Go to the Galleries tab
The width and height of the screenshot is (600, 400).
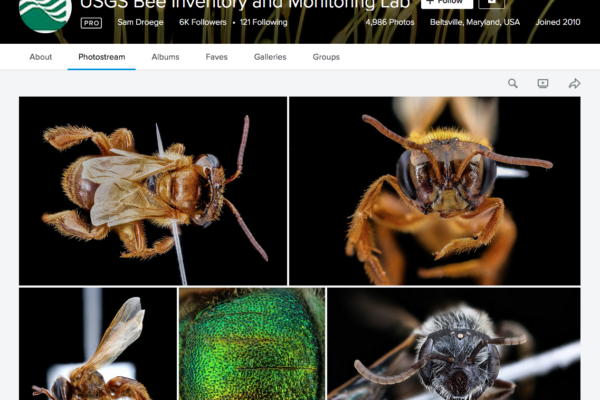coord(270,57)
